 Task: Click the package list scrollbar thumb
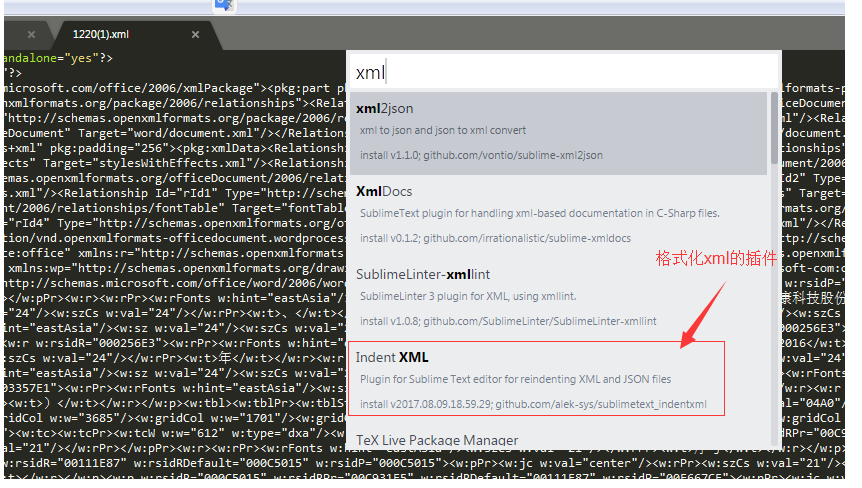[x=774, y=128]
